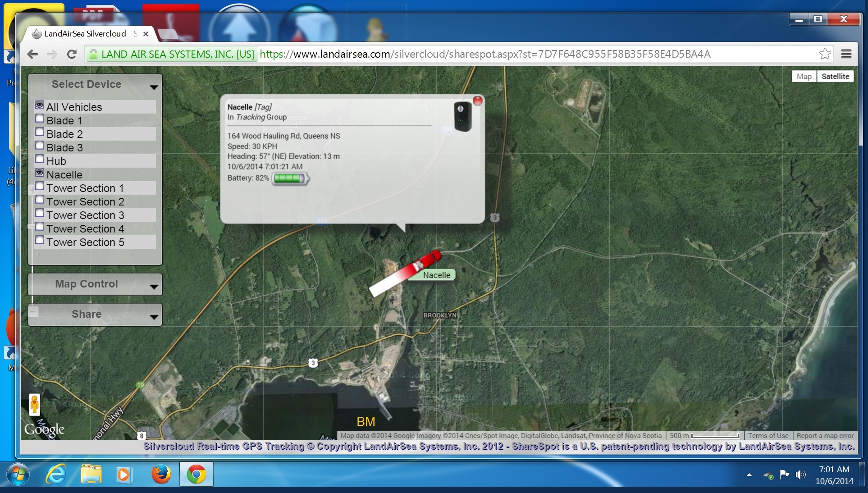
Task: Bookmark this page with the star icon
Action: pos(825,54)
